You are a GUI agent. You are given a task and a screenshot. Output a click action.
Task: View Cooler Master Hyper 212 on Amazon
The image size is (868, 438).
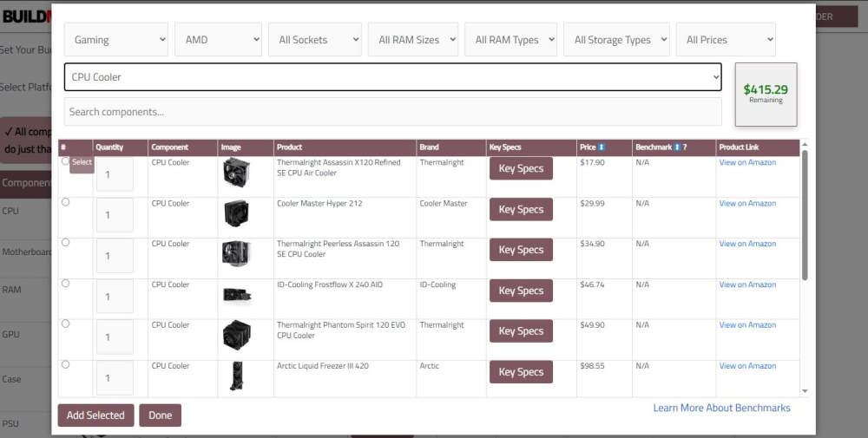click(x=747, y=204)
